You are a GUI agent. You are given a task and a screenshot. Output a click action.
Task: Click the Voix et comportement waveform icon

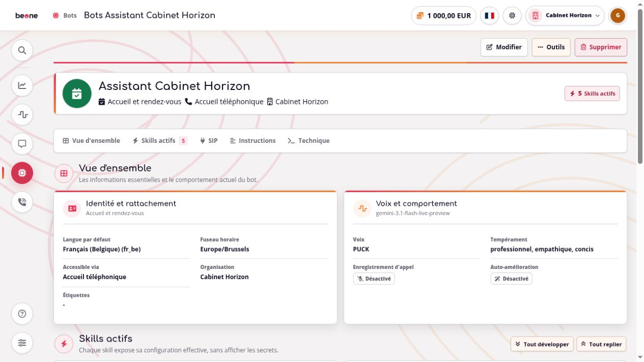click(362, 208)
